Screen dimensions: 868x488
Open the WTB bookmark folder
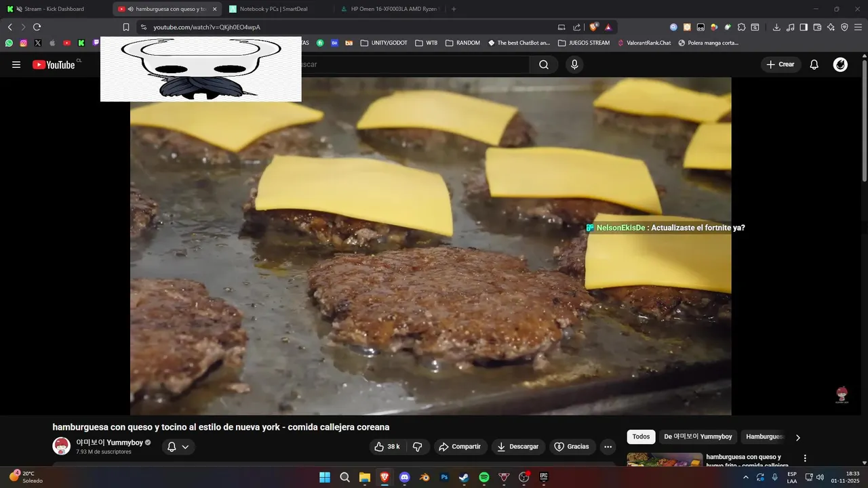(426, 43)
